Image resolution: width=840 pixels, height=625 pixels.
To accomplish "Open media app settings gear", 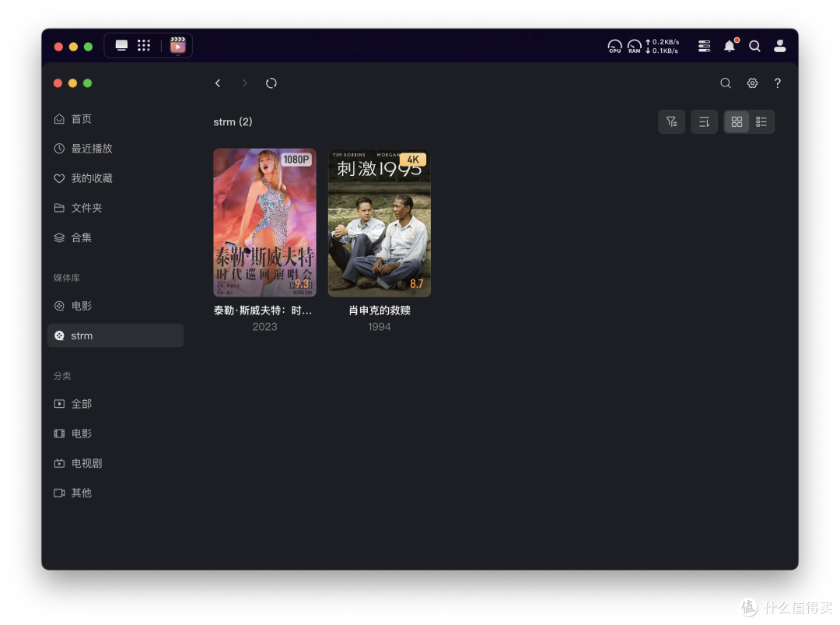I will point(752,83).
